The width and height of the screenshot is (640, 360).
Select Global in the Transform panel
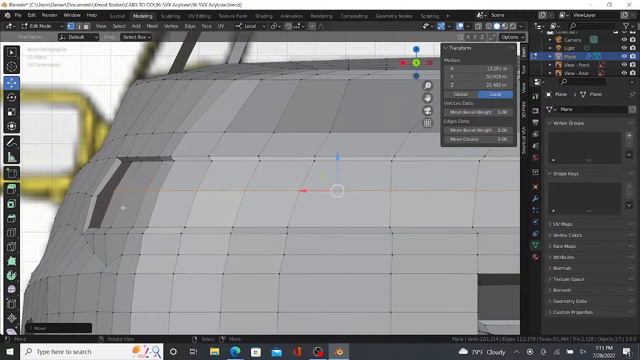click(x=460, y=94)
